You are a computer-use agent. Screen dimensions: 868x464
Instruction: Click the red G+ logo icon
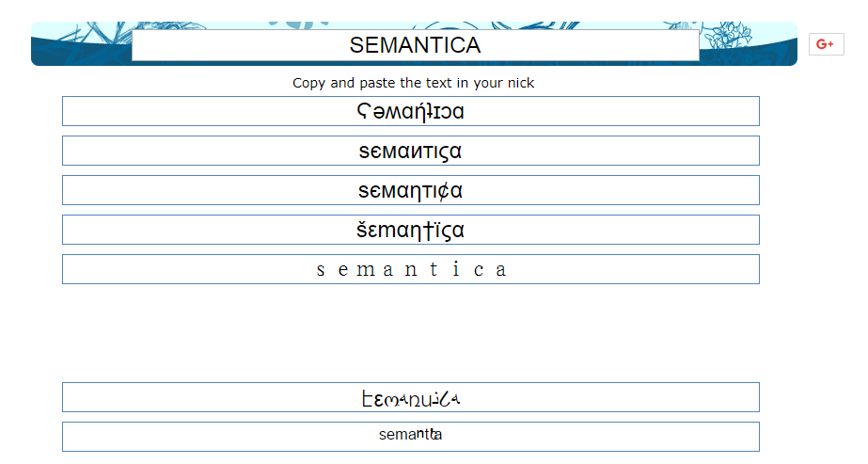[825, 44]
